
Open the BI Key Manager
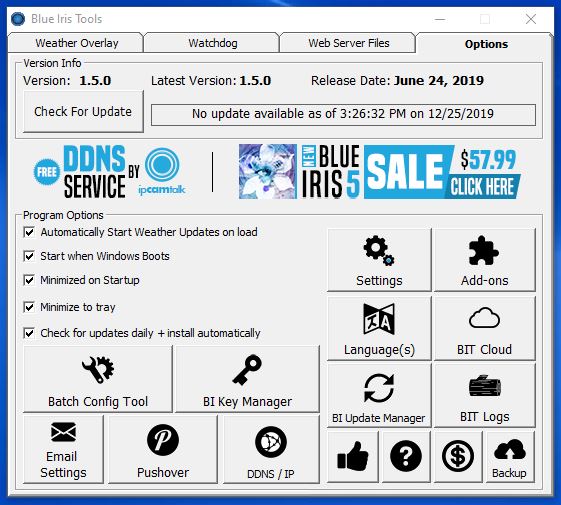(x=247, y=379)
